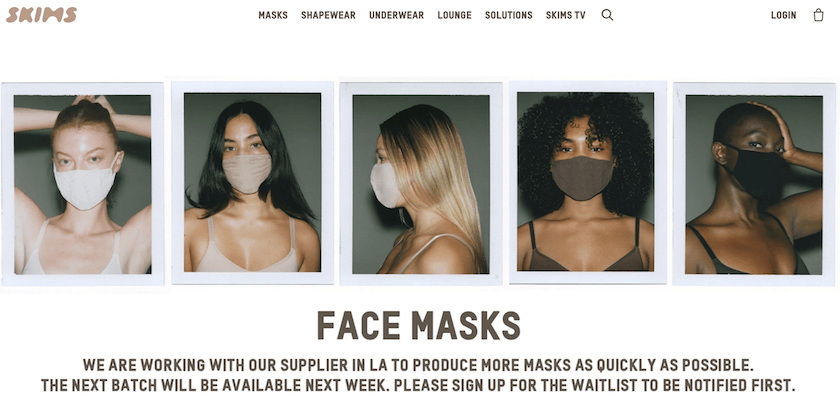Choose SOLUTIONS from the top navigation
Image resolution: width=840 pixels, height=420 pixels.
pos(509,16)
